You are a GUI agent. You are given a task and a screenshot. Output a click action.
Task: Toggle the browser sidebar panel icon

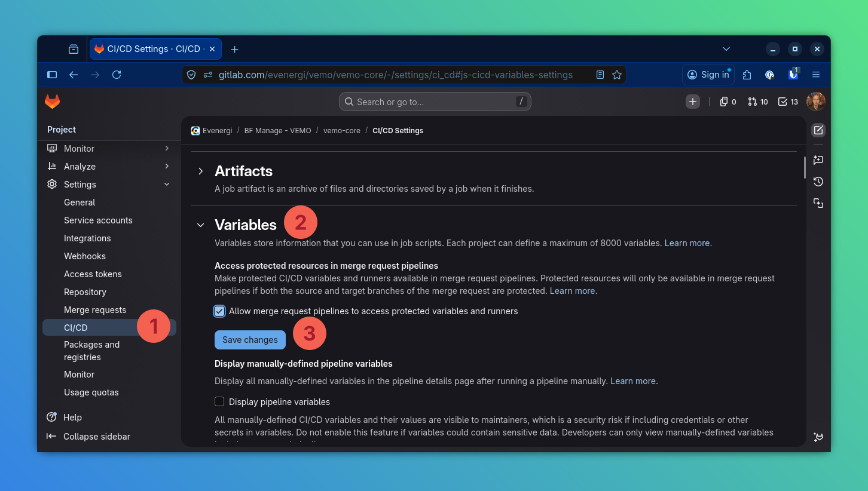(x=52, y=75)
